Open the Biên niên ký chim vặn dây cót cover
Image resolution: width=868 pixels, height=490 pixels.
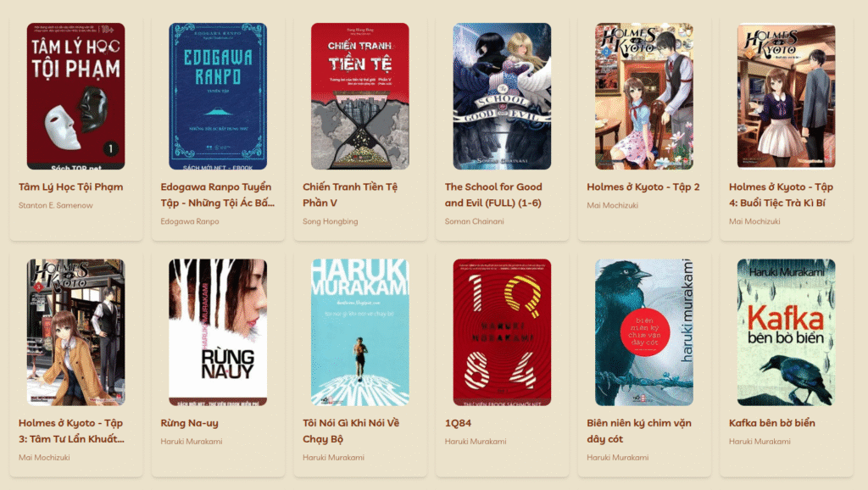point(644,332)
